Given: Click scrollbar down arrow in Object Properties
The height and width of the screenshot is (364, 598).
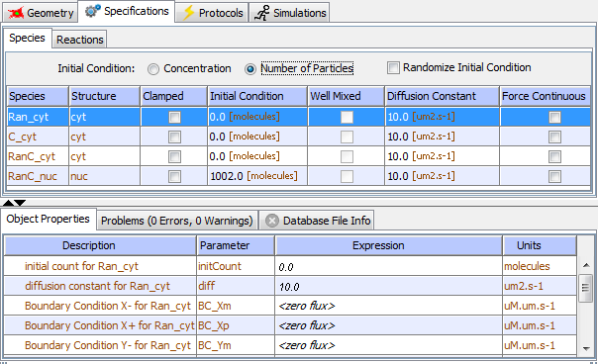Looking at the screenshot, I should [x=586, y=348].
